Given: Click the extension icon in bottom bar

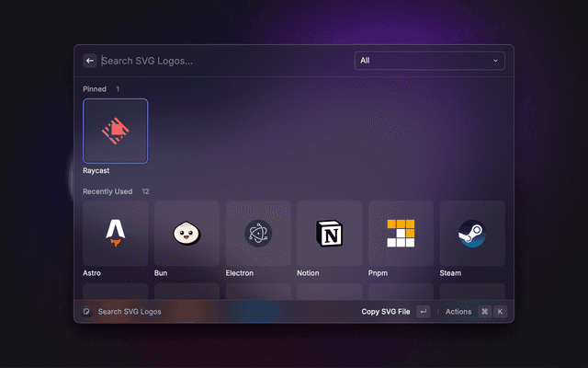Looking at the screenshot, I should tap(86, 312).
